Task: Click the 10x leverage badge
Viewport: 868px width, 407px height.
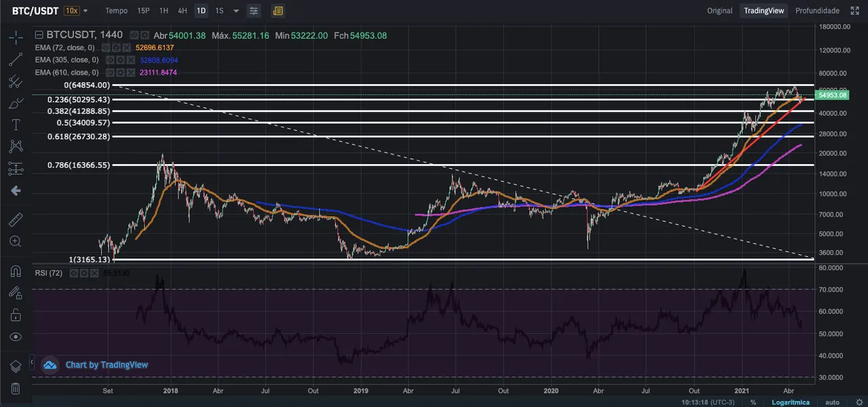Action: point(72,11)
